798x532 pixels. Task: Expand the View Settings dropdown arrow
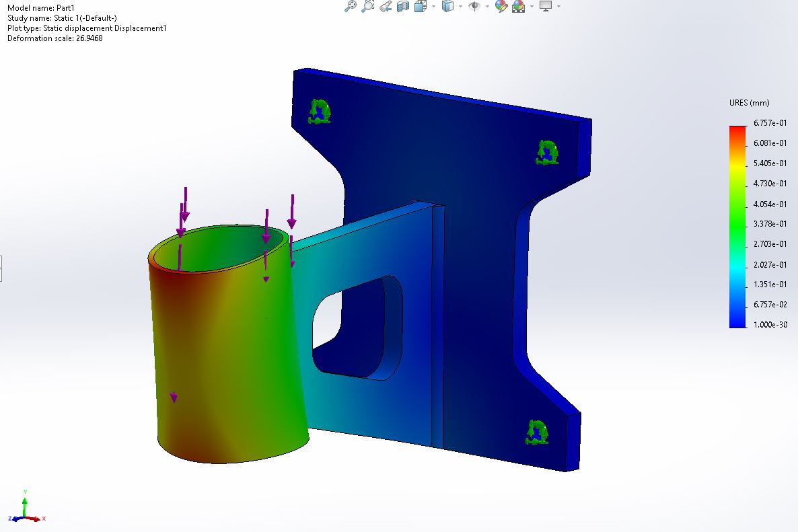pos(558,8)
